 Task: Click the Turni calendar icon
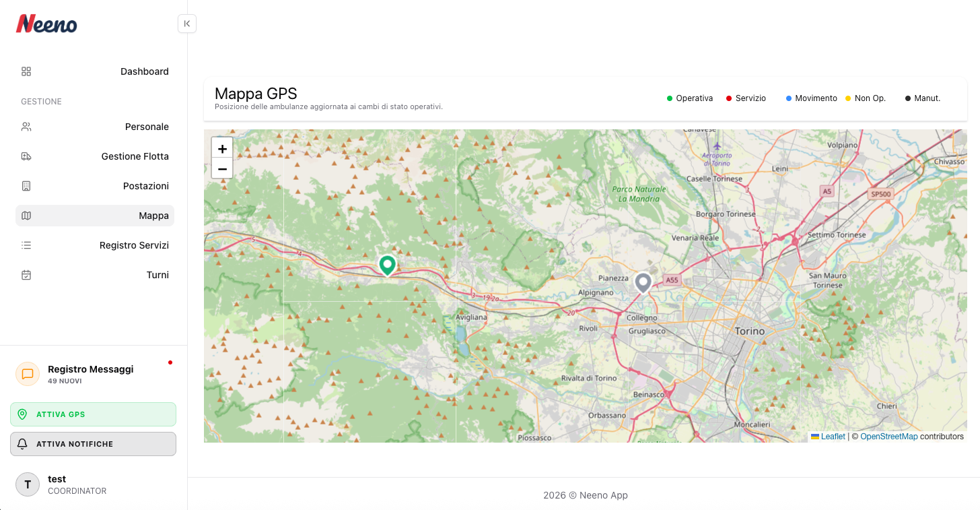(26, 275)
